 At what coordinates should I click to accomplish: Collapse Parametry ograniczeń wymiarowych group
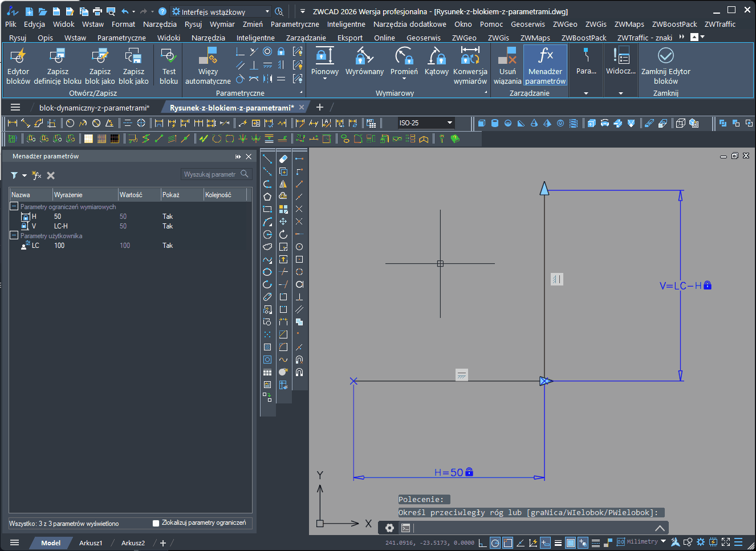click(x=14, y=206)
